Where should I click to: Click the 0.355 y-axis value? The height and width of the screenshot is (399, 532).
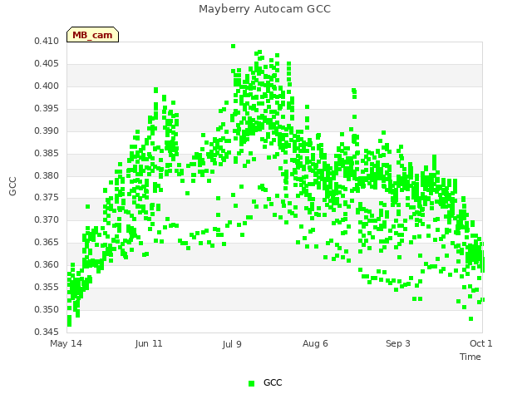pos(47,287)
